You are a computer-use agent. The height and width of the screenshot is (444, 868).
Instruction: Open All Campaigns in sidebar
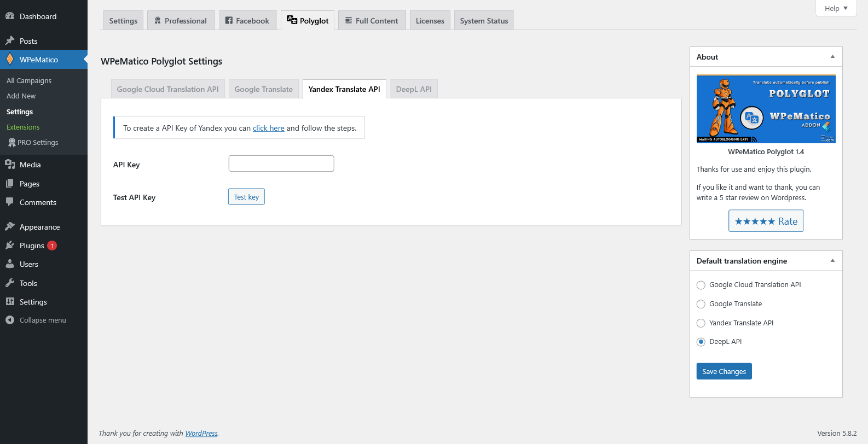[x=29, y=80]
